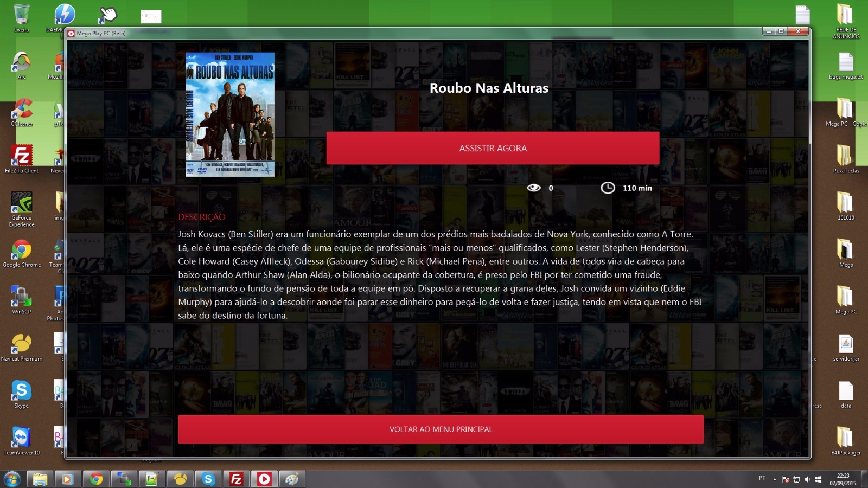Select the data file icon
Screen dimensions: 868x488
[x=846, y=395]
